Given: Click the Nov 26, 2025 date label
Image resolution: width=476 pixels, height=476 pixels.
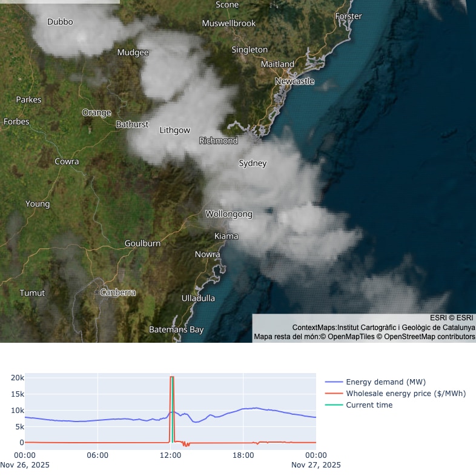Looking at the screenshot, I should click(25, 465).
